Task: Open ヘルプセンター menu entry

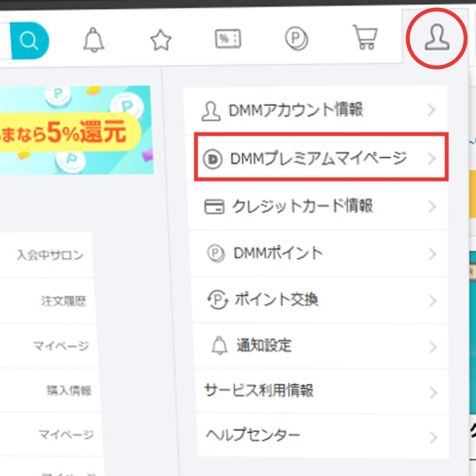Action: [323, 436]
